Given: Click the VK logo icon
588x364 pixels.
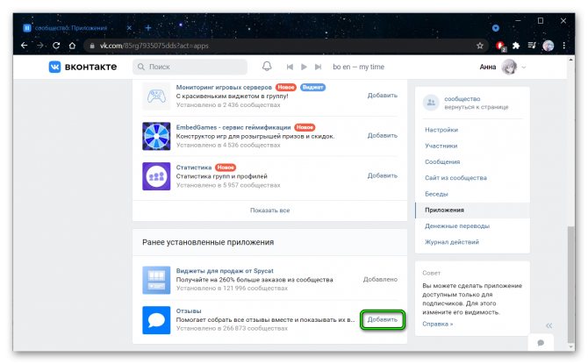Looking at the screenshot, I should 54,67.
